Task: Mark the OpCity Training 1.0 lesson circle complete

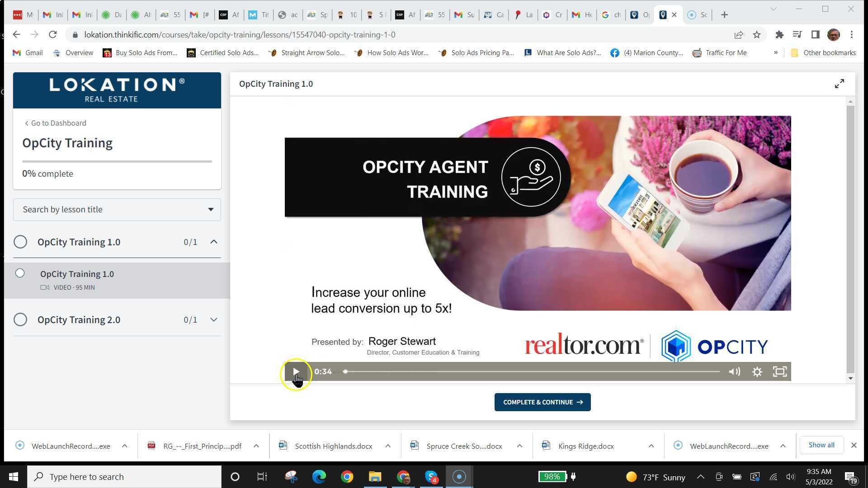Action: point(20,273)
